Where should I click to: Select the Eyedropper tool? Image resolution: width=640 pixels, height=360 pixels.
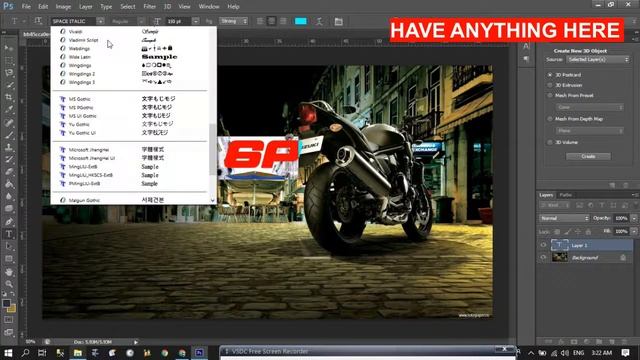[9, 110]
